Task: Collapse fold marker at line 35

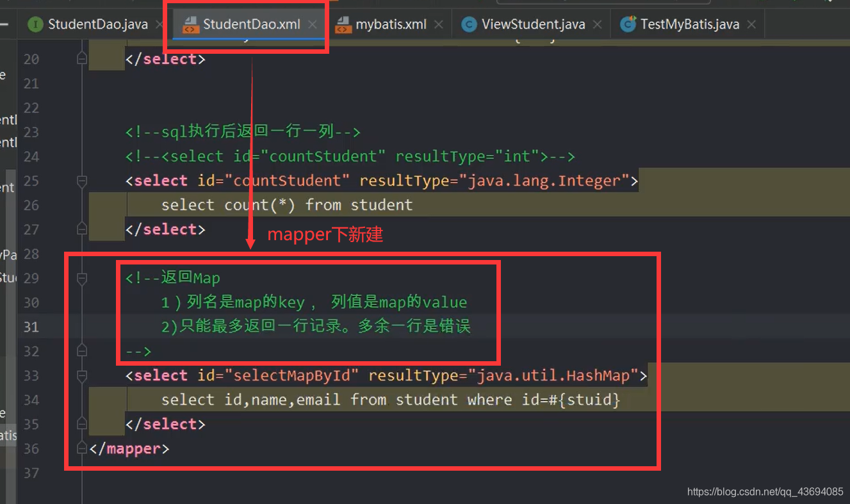Action: 82,424
